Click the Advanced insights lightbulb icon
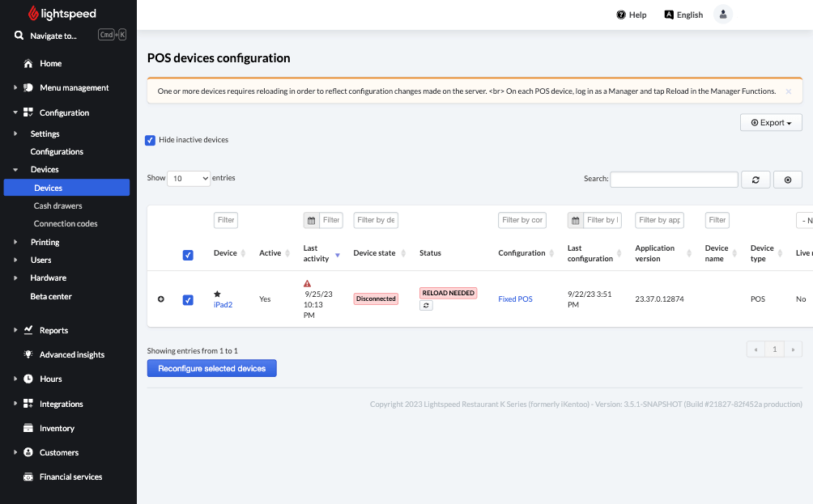The width and height of the screenshot is (813, 504). click(28, 354)
